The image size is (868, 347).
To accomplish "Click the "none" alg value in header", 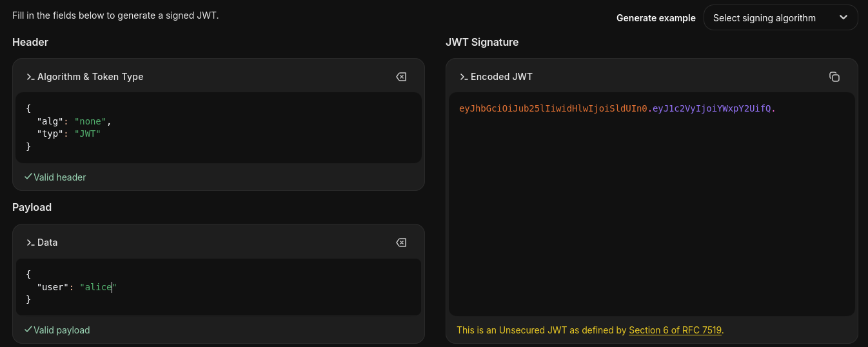I will [x=90, y=121].
